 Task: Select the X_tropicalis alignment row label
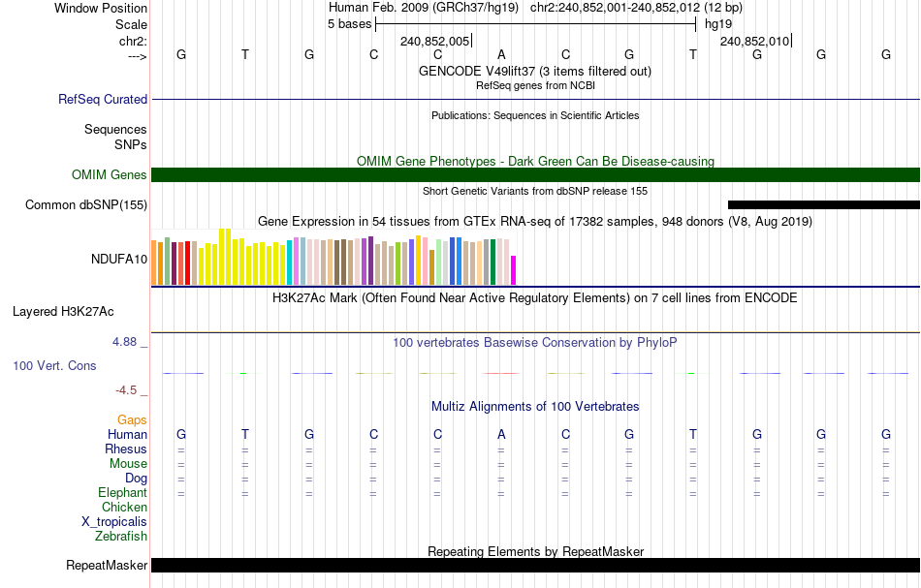(114, 522)
